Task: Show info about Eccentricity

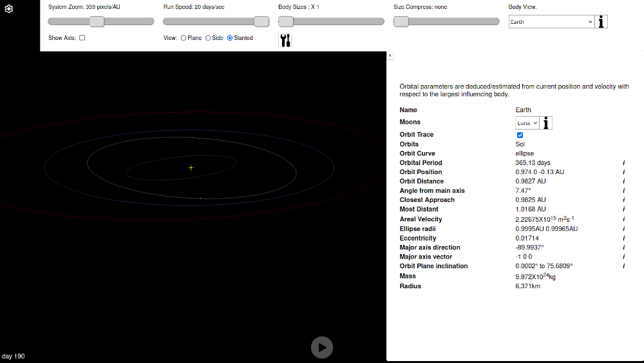Action: click(x=623, y=238)
